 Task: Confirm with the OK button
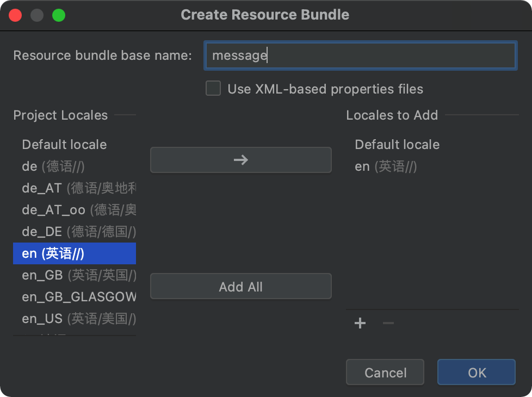coord(477,372)
